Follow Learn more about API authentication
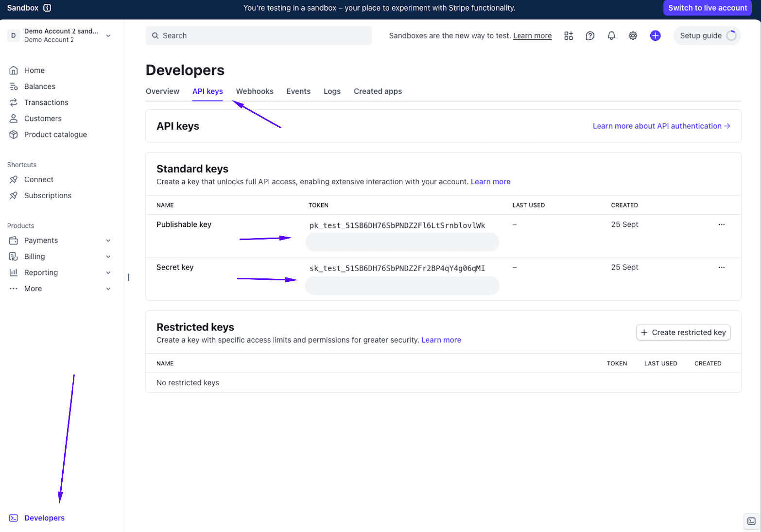This screenshot has width=761, height=532. click(x=661, y=126)
